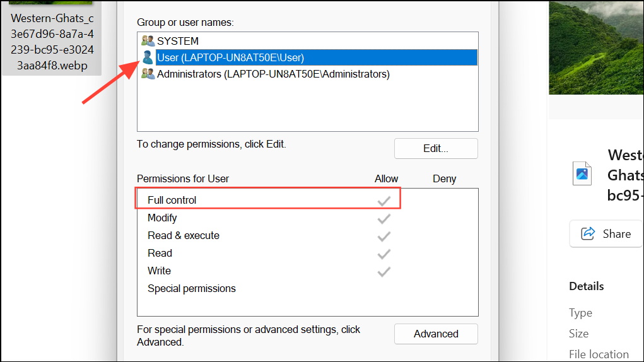Click the Administrators group icon
Image resolution: width=644 pixels, height=362 pixels.
148,74
